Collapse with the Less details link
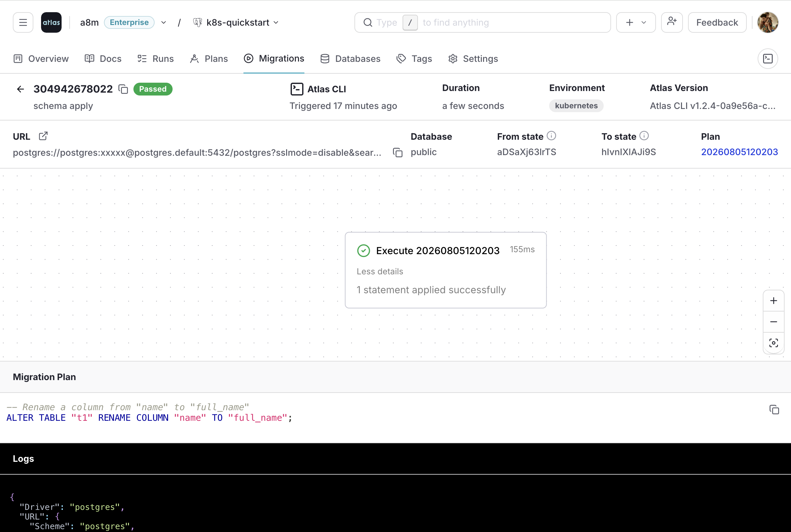Image resolution: width=791 pixels, height=532 pixels. pyautogui.click(x=379, y=271)
